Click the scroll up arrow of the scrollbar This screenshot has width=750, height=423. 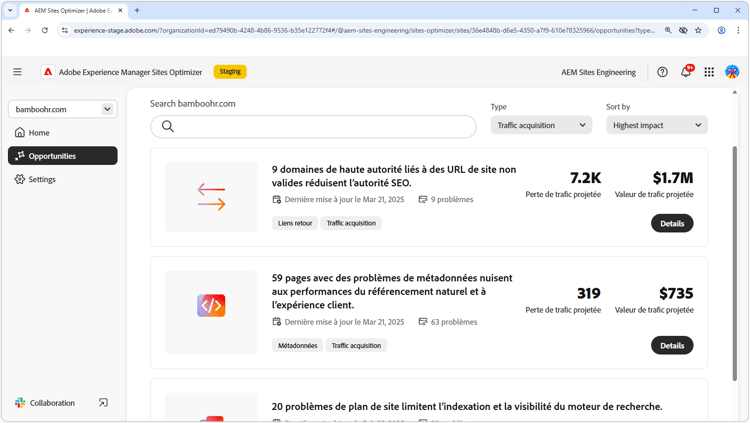pyautogui.click(x=735, y=92)
